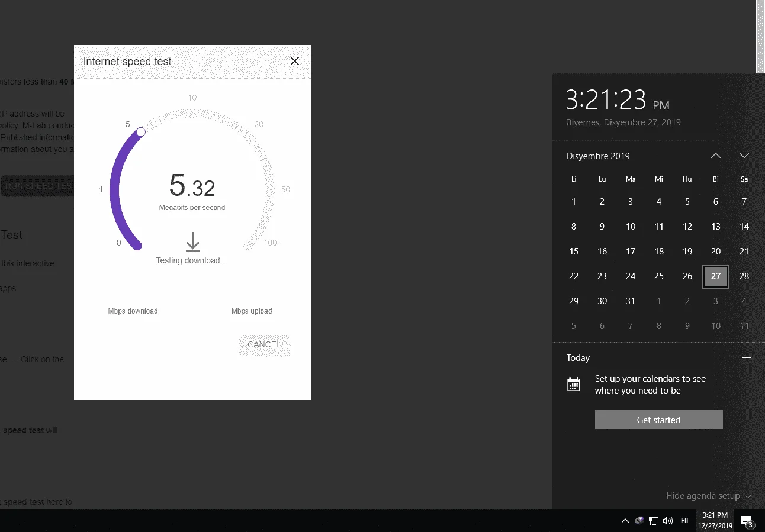Viewport: 765px width, 532px height.
Task: Add a new event with plus icon
Action: point(747,358)
